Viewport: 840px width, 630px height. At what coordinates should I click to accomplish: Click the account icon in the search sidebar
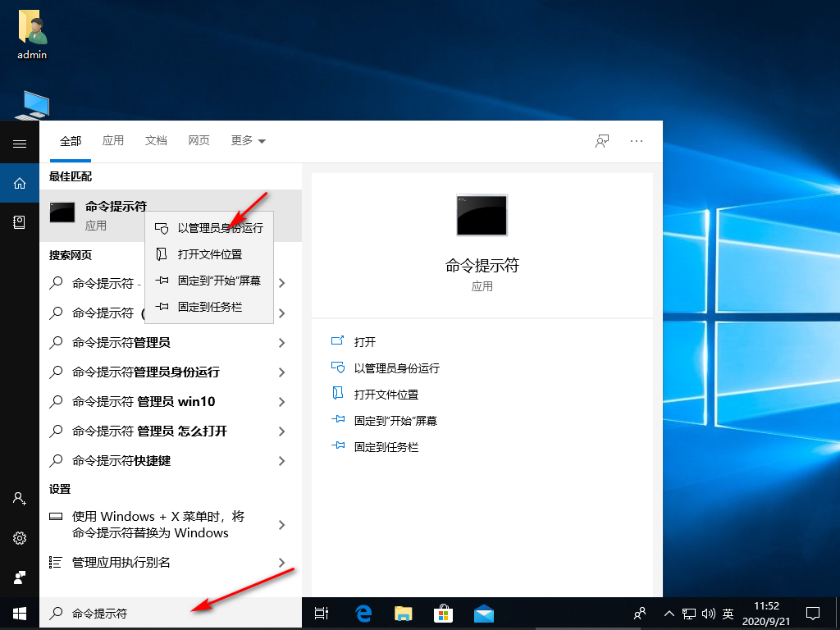point(19,499)
